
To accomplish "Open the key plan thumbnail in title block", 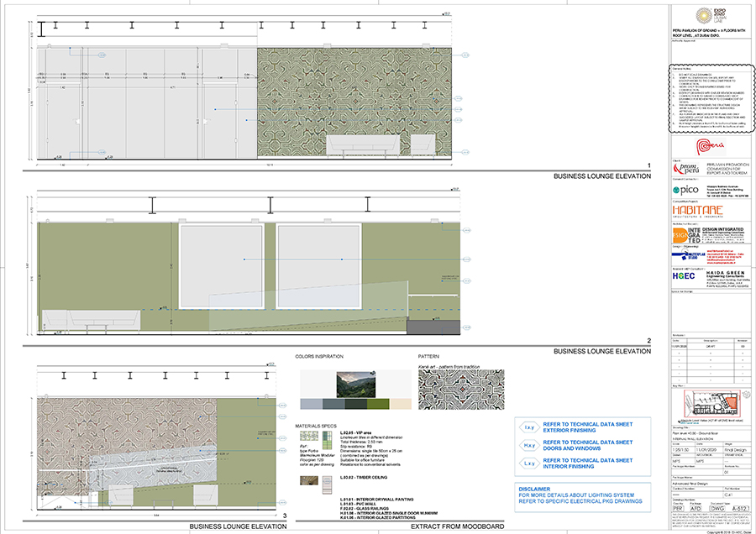I will click(x=712, y=404).
